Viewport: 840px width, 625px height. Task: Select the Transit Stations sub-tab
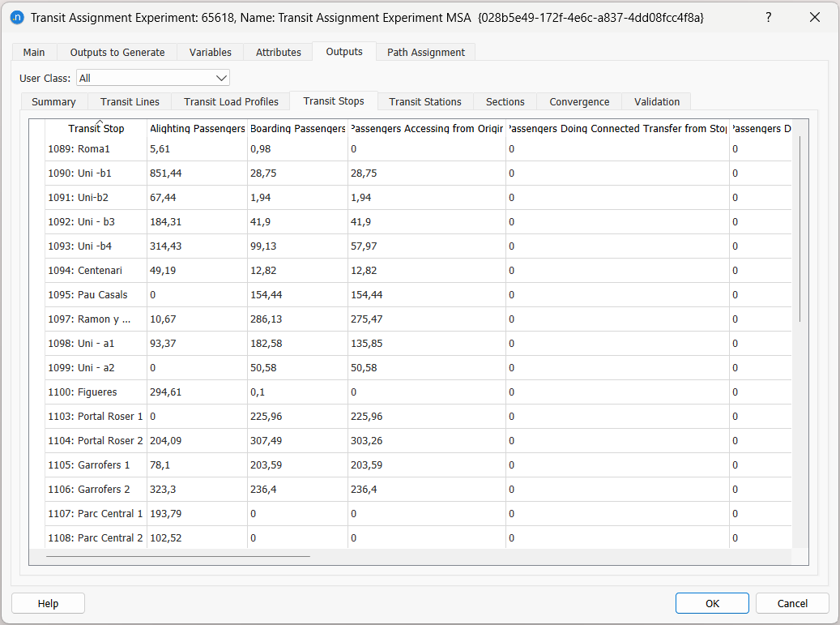point(424,101)
